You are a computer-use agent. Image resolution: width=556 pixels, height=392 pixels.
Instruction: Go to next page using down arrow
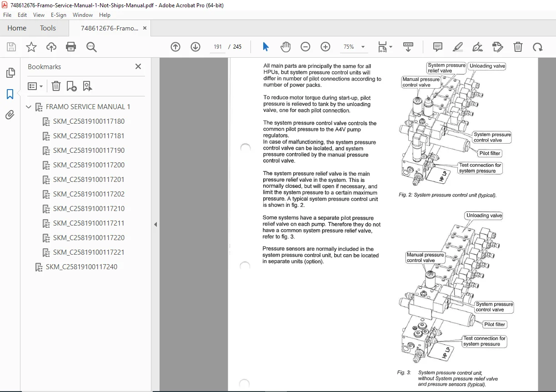(x=195, y=47)
